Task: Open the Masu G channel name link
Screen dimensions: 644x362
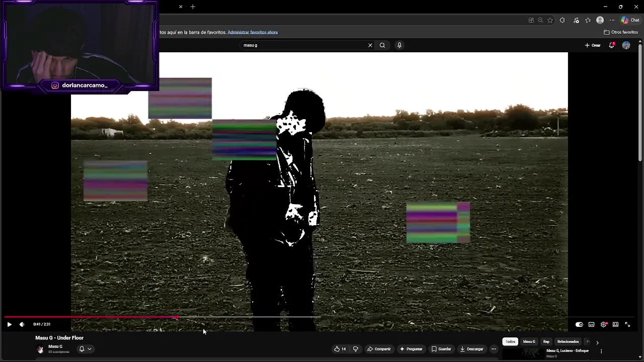Action: (x=55, y=346)
